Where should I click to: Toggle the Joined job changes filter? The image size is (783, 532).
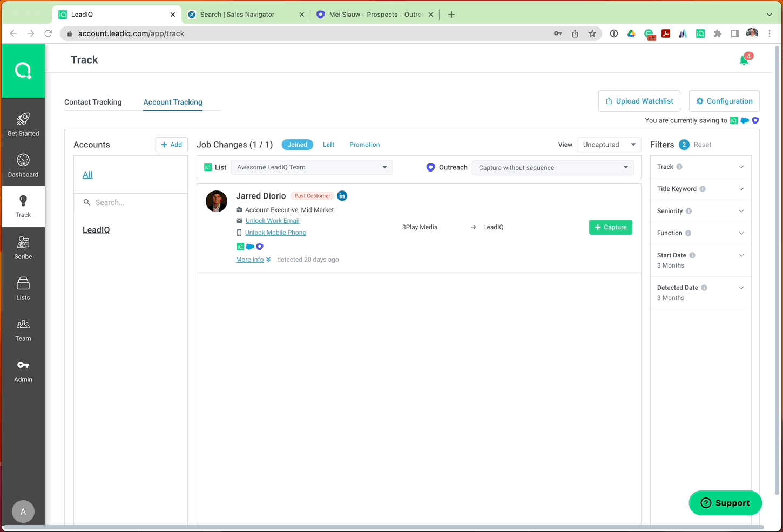click(x=297, y=145)
